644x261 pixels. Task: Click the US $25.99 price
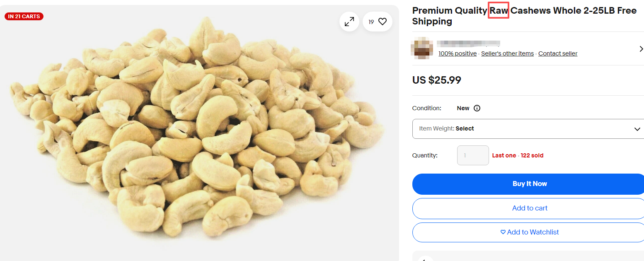tap(436, 80)
